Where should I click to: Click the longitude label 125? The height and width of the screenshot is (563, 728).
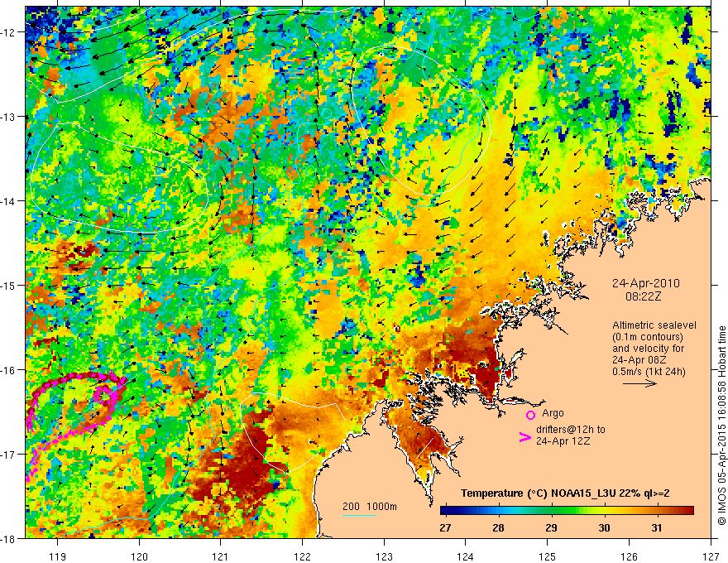click(x=548, y=556)
